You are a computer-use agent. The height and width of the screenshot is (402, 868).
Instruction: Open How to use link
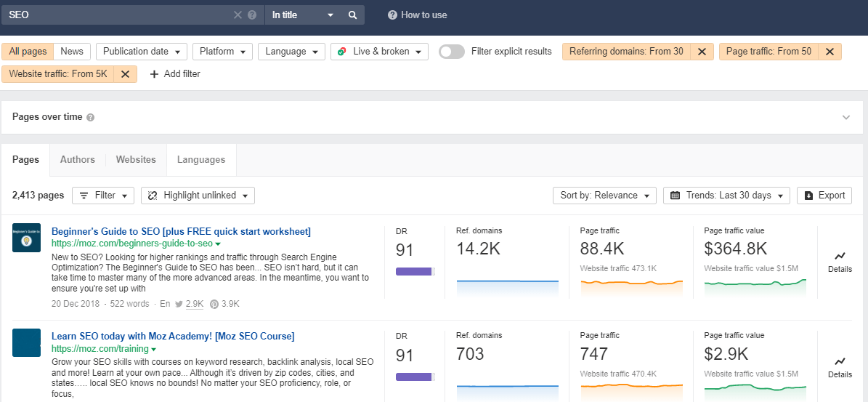point(418,15)
